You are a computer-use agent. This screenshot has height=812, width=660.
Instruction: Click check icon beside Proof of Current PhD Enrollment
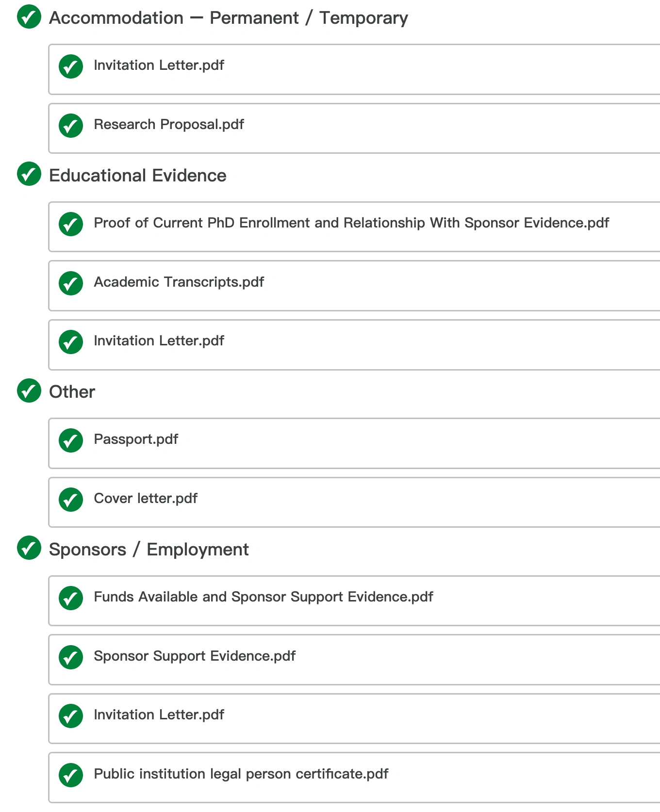(x=71, y=224)
